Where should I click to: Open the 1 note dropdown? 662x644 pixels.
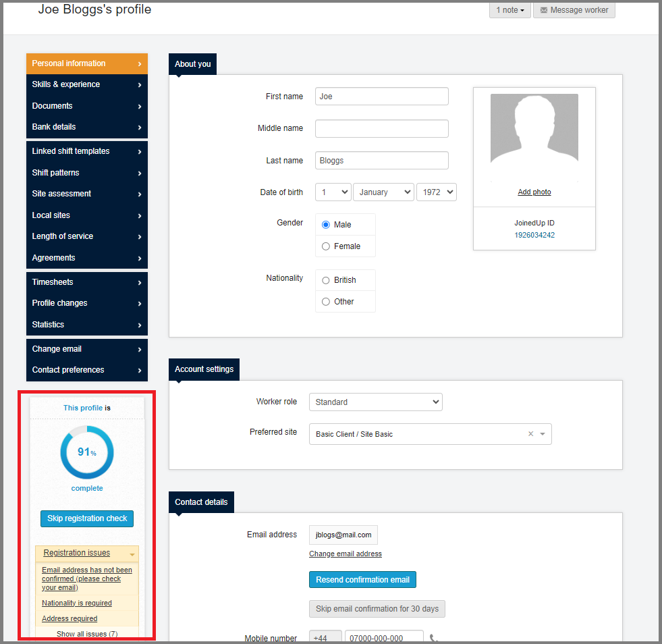[509, 10]
